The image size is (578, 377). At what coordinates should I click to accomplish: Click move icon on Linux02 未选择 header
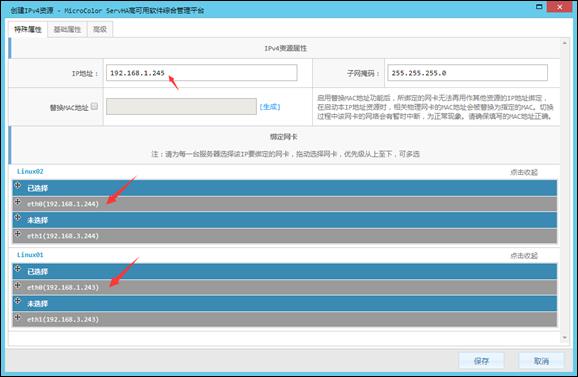(18, 217)
